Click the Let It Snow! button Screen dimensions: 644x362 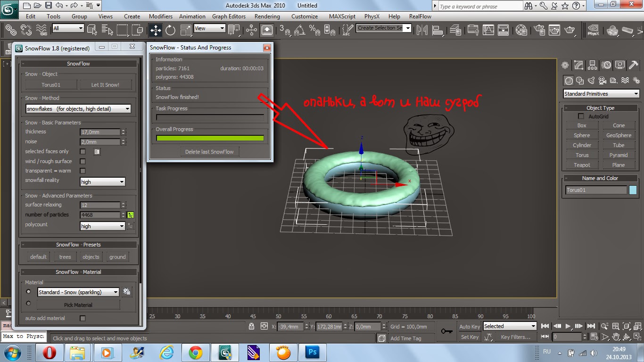105,85
